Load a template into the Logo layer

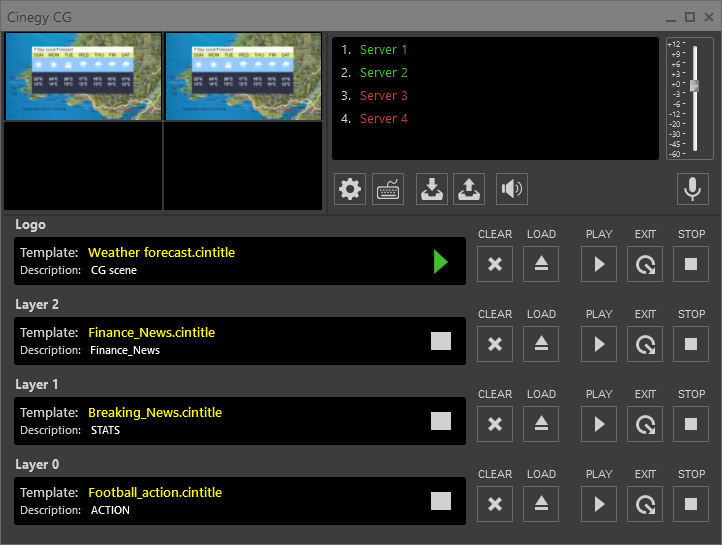pos(541,264)
